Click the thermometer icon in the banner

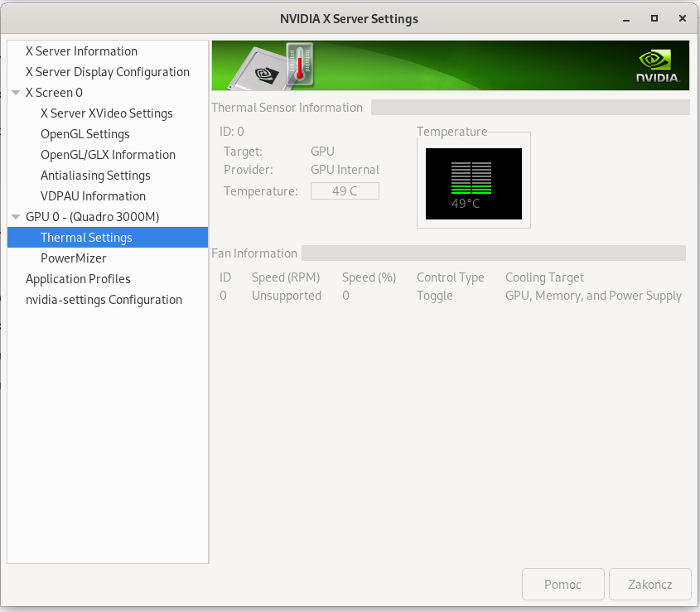(300, 65)
